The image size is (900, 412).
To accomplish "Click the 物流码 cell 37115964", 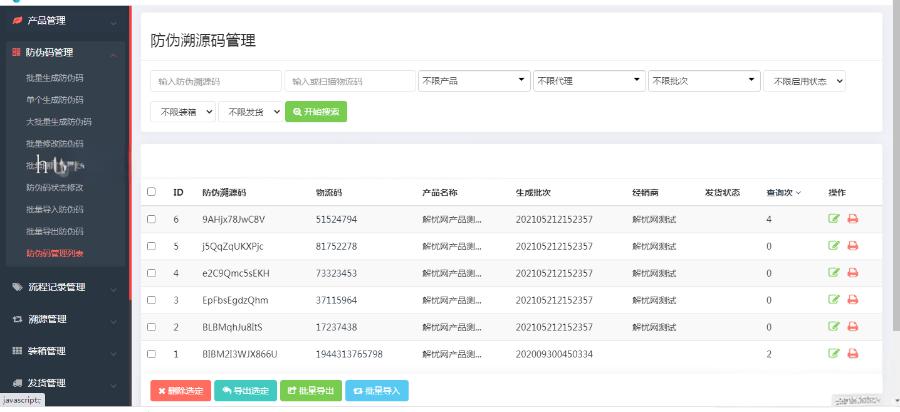I will coord(336,300).
